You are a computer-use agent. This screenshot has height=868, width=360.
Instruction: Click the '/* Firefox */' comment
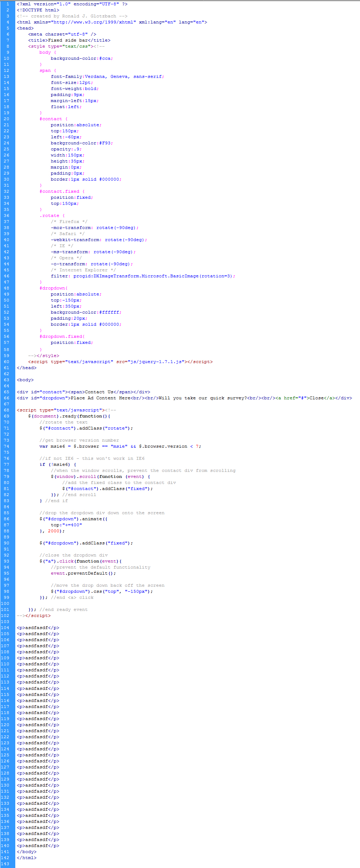(69, 222)
